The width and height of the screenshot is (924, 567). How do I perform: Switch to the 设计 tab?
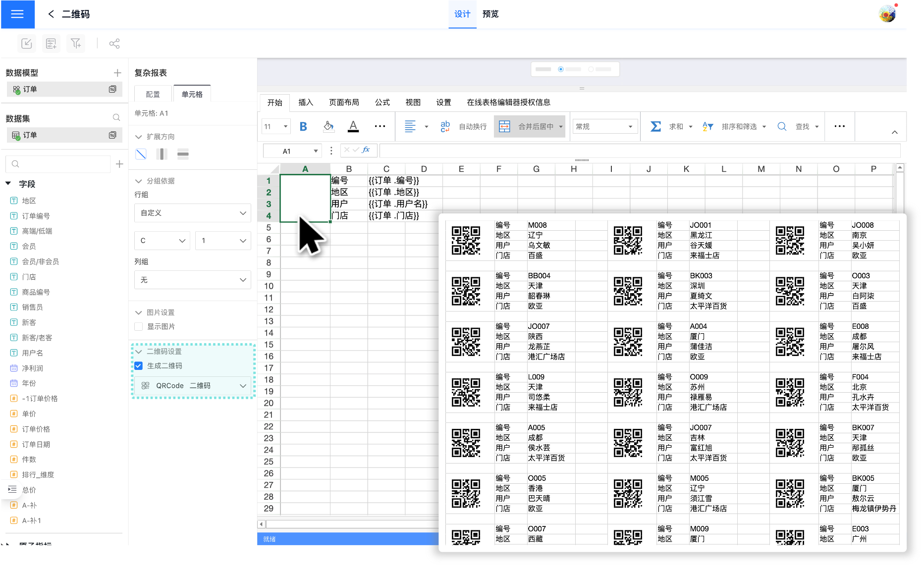tap(462, 14)
